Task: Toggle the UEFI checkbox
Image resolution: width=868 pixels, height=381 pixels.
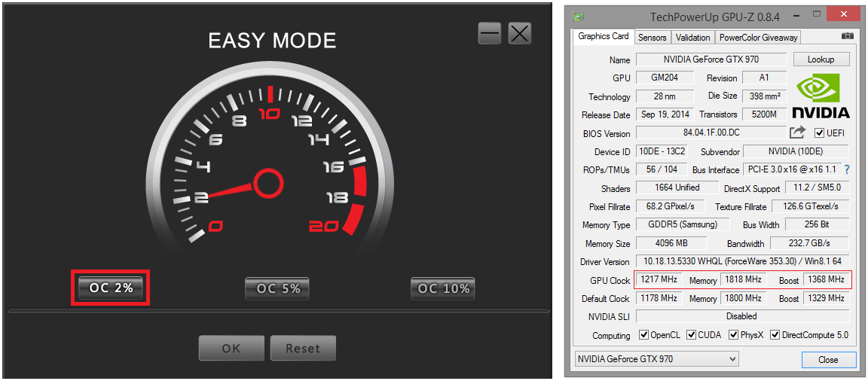Action: (819, 133)
